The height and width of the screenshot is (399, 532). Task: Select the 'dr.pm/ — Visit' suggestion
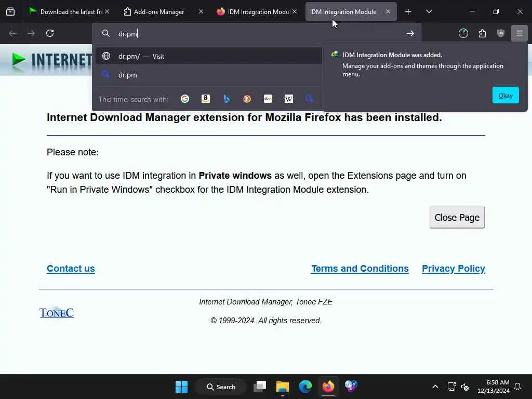click(209, 56)
